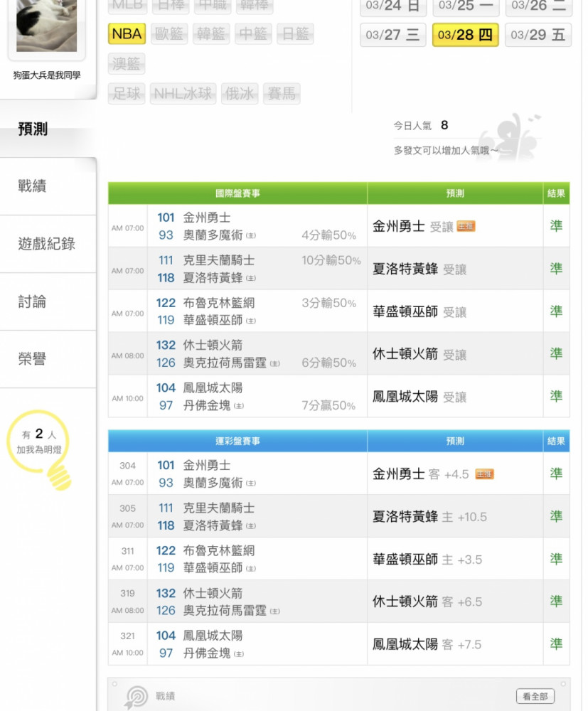
Task: Switch to the 韓籃 league tab
Action: (210, 34)
